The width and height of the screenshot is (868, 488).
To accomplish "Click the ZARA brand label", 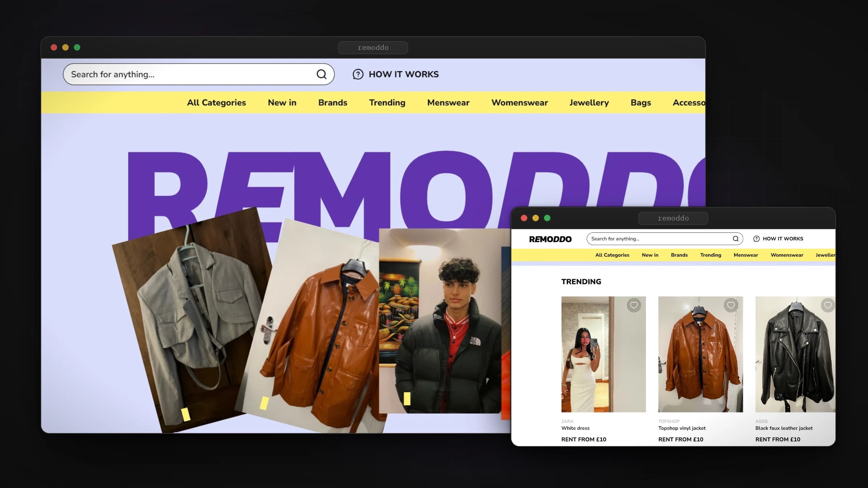I will tap(567, 421).
